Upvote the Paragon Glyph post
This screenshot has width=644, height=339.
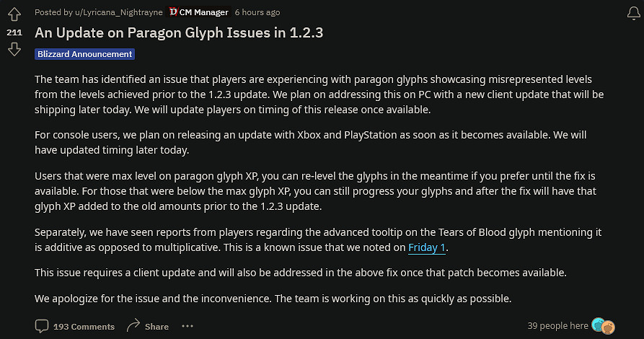click(x=14, y=15)
